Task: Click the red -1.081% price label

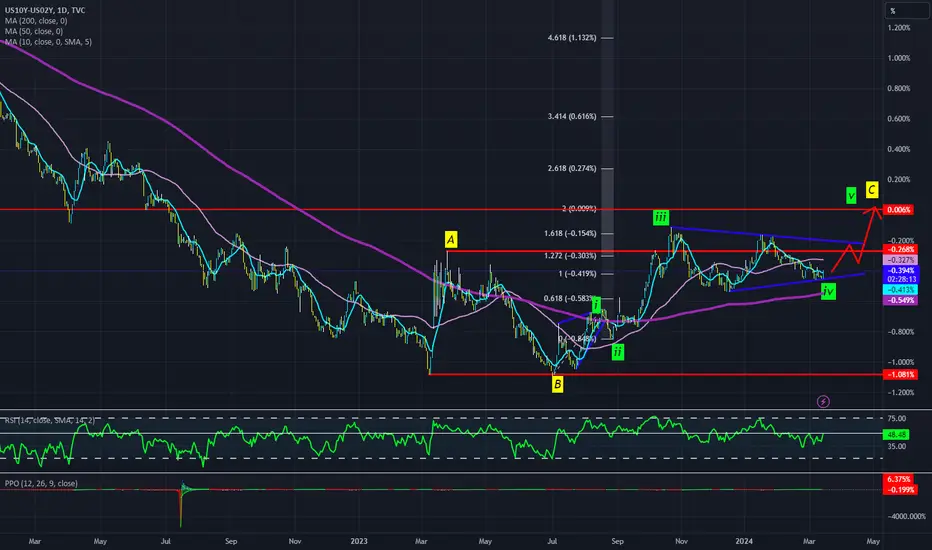Action: [x=901, y=375]
